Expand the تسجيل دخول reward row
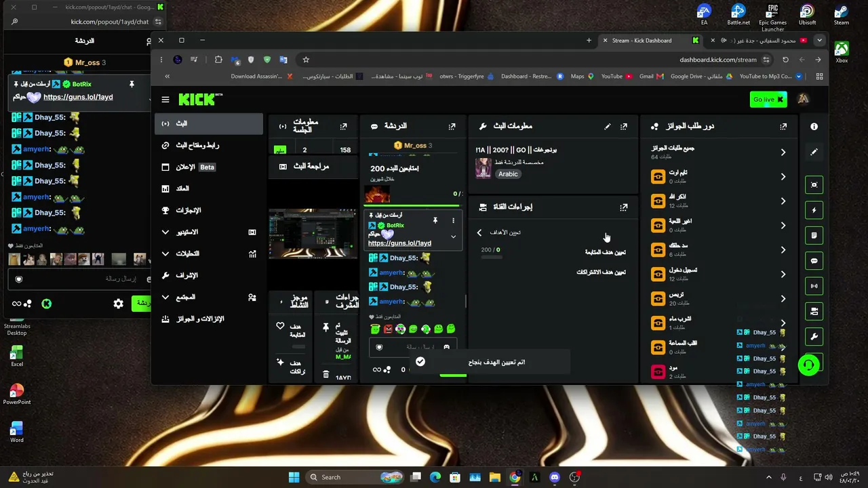 click(x=783, y=274)
